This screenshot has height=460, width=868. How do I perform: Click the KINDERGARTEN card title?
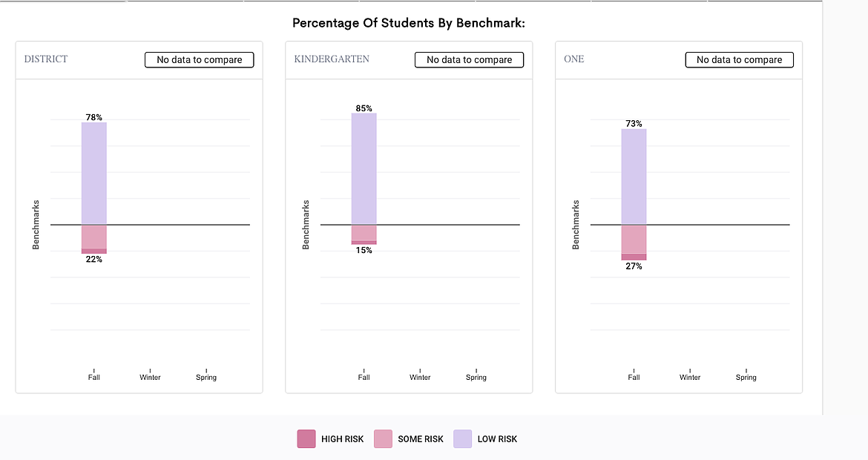coord(332,59)
